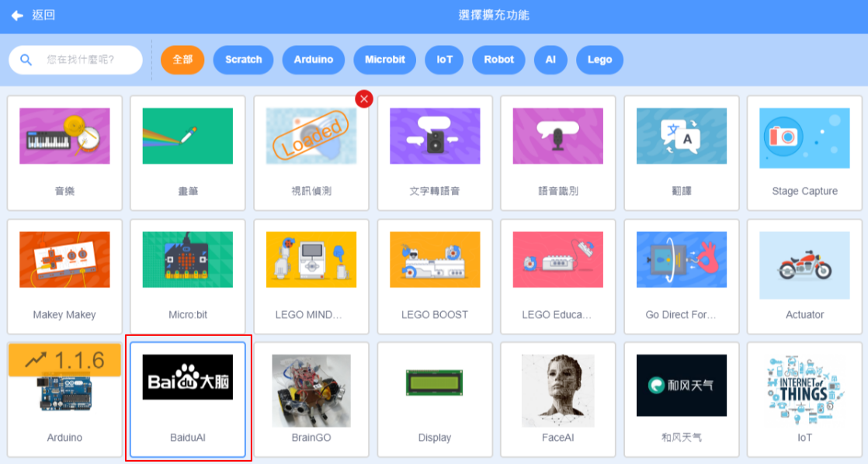Remove the loaded video sensing extension
Screen dimensions: 868x464
pyautogui.click(x=364, y=99)
